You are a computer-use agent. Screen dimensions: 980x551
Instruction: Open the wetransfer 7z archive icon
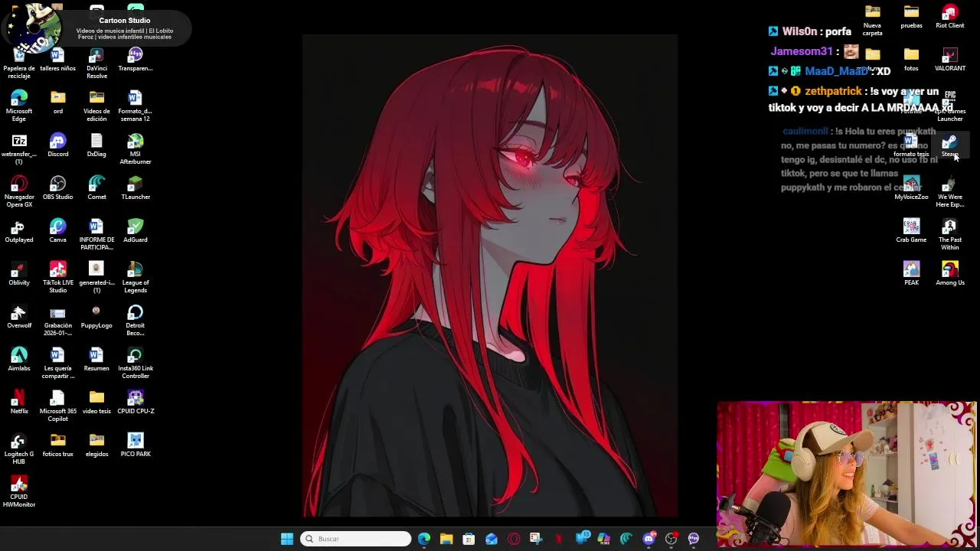click(x=19, y=148)
